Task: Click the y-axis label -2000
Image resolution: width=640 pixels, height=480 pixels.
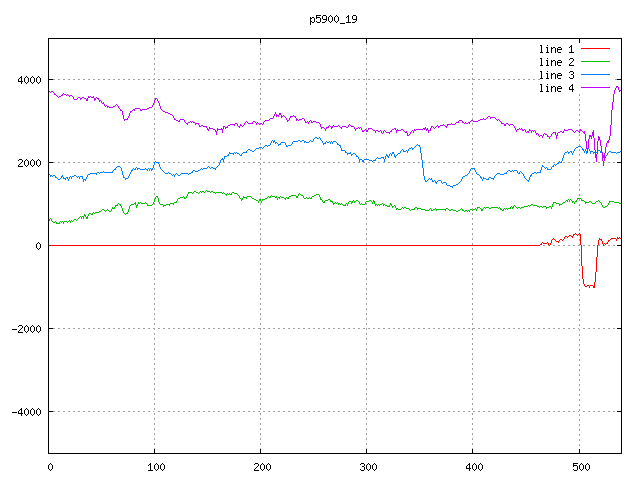Action: point(27,329)
